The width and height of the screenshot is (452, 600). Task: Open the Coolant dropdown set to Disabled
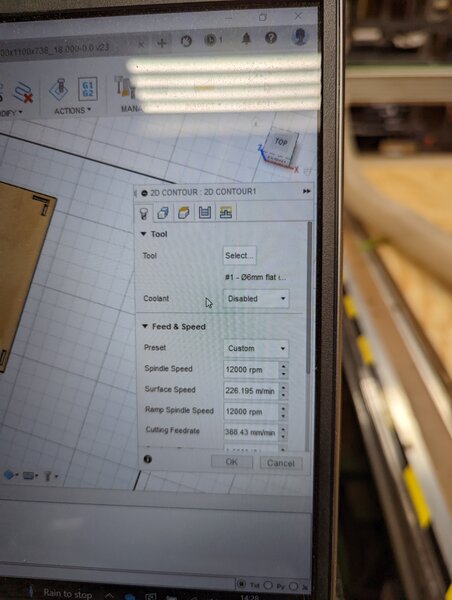tap(256, 298)
